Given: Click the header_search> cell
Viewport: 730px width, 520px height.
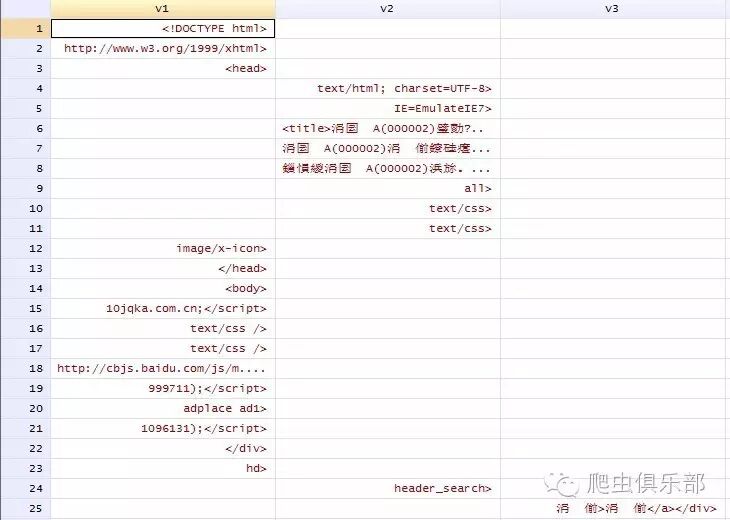Looking at the screenshot, I should tap(388, 488).
